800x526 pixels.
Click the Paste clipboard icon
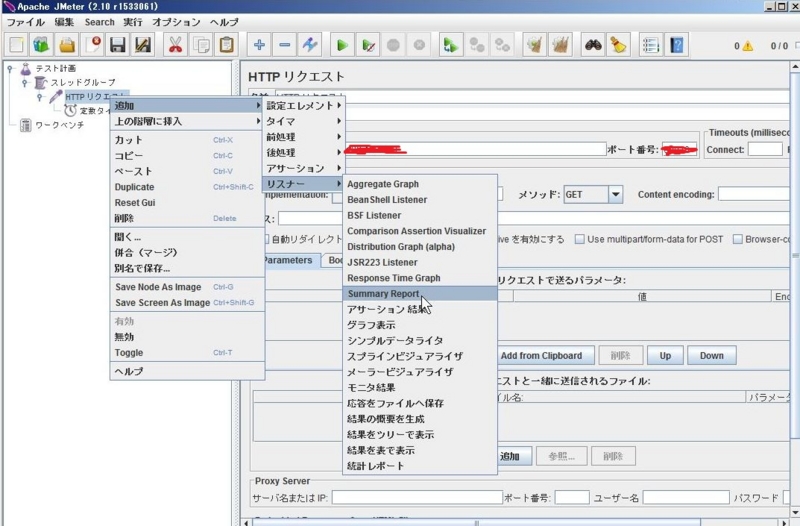pyautogui.click(x=227, y=45)
